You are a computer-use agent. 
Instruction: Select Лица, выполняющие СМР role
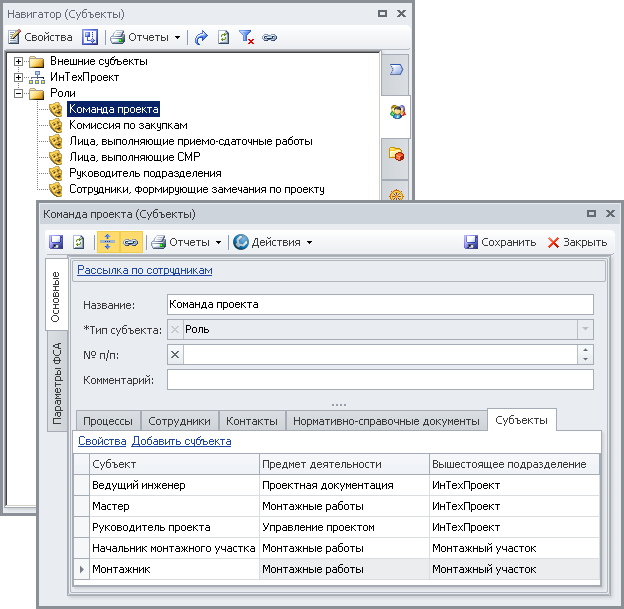click(x=135, y=157)
